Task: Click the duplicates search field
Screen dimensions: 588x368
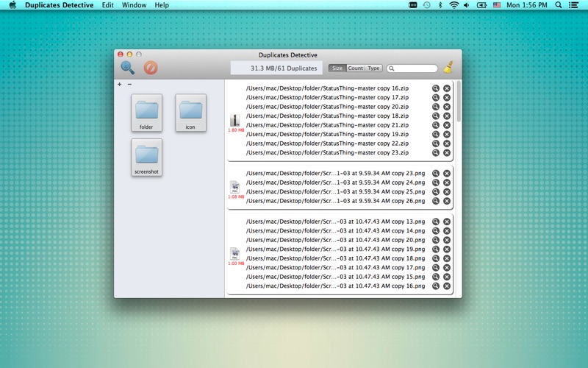Action: point(412,68)
